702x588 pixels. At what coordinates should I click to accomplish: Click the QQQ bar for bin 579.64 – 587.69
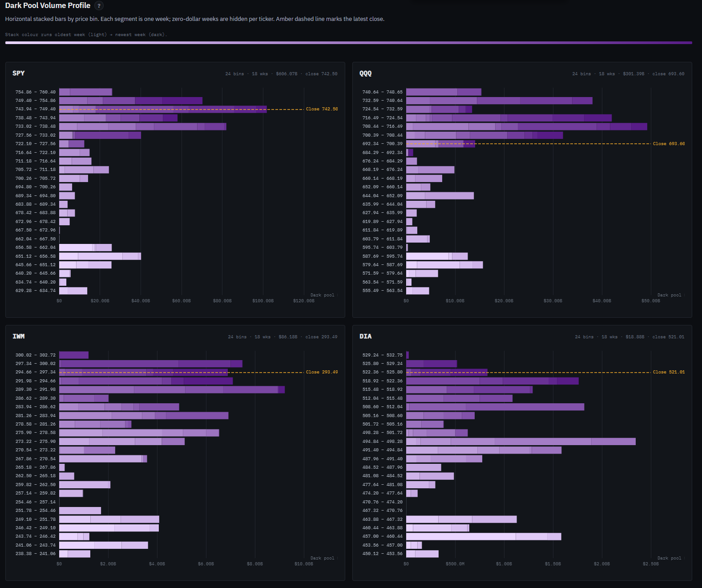444,265
